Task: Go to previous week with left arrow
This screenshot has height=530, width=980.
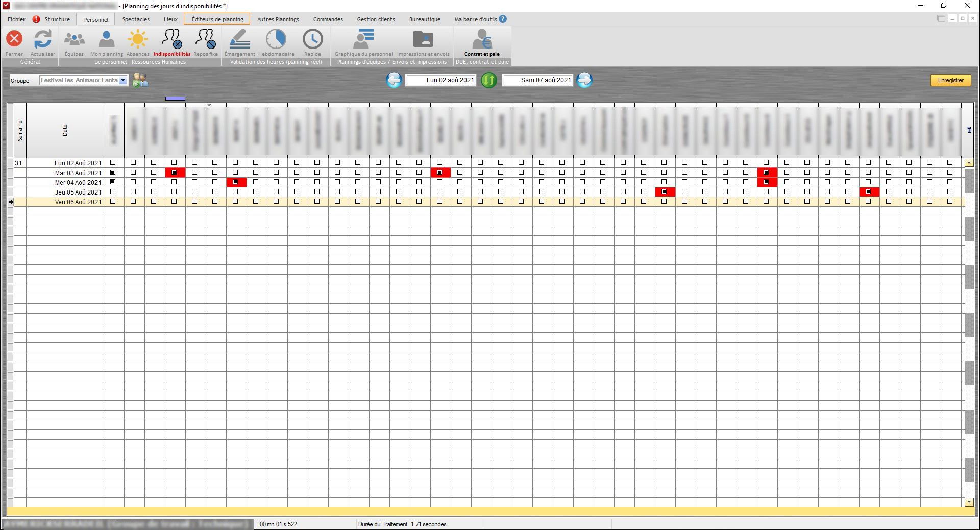Action: (394, 80)
